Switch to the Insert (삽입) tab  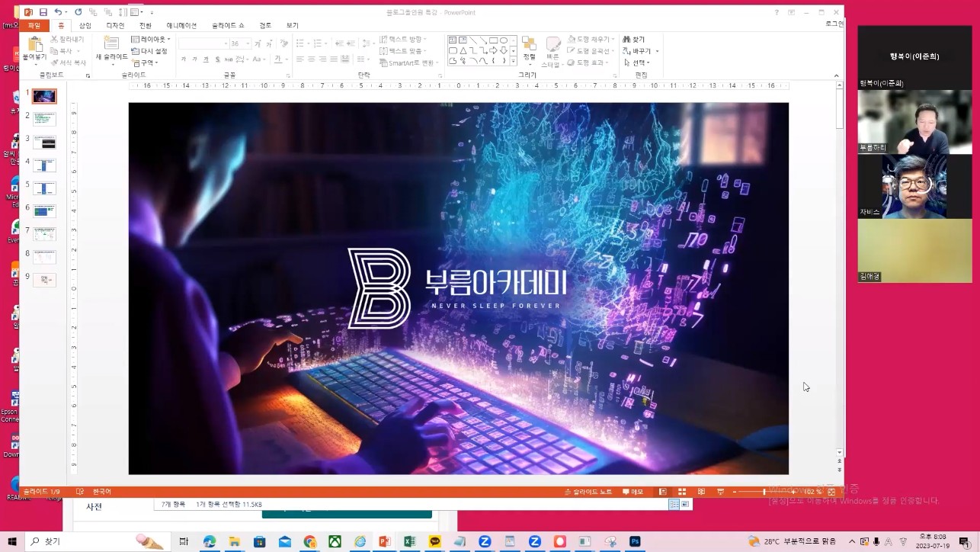(85, 25)
